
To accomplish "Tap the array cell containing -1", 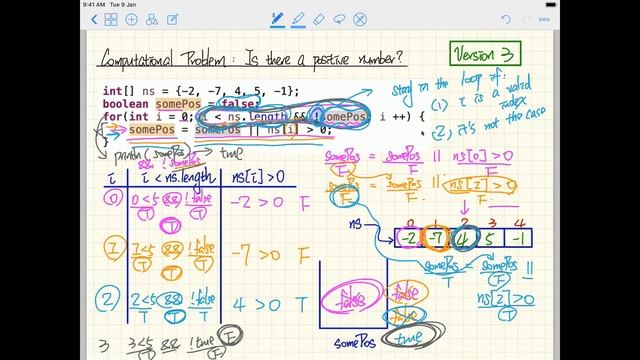I will coord(518,238).
